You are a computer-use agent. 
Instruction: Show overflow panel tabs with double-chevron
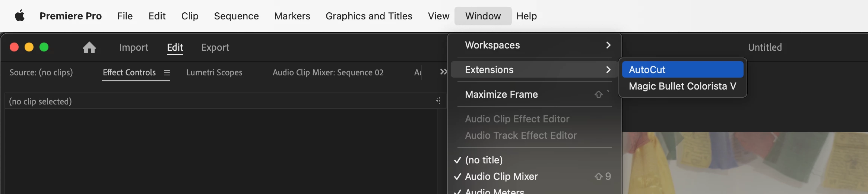click(x=443, y=72)
